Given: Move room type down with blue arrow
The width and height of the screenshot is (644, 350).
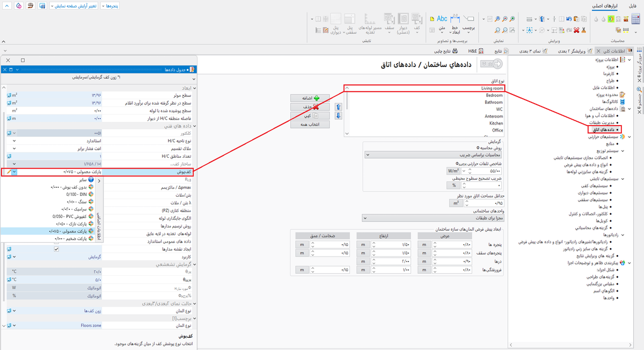Looking at the screenshot, I should (x=338, y=115).
